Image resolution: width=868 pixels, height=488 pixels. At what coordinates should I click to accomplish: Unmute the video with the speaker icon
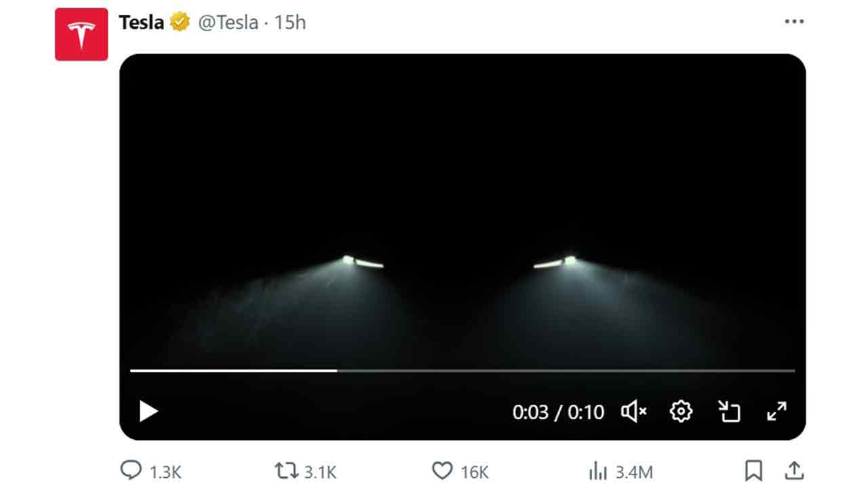tap(633, 411)
